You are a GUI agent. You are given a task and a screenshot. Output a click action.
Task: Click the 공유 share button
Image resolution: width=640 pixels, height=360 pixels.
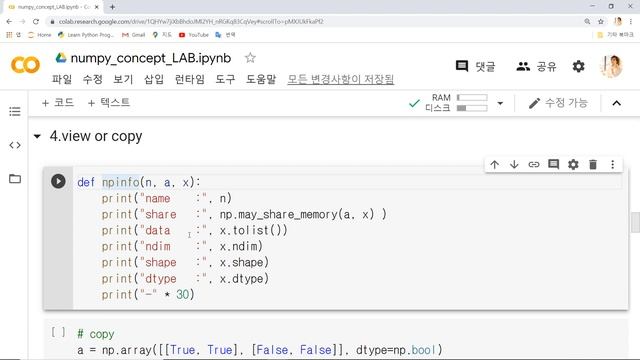(x=536, y=66)
